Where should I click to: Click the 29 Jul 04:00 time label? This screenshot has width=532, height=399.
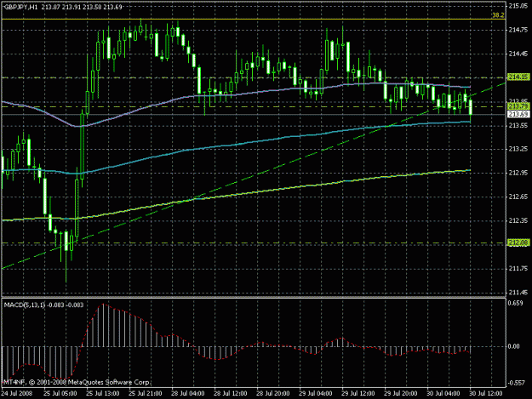coord(316,394)
